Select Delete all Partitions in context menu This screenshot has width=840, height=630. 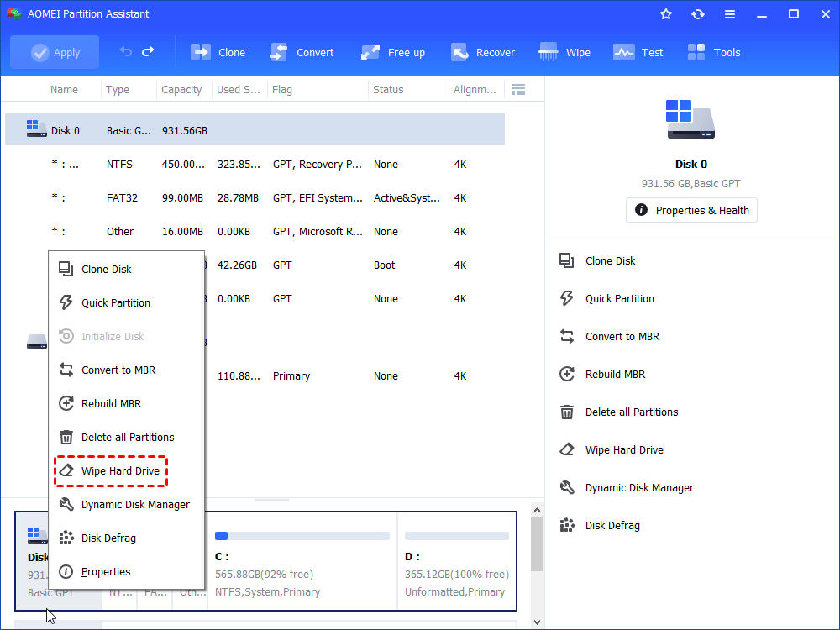tap(127, 438)
